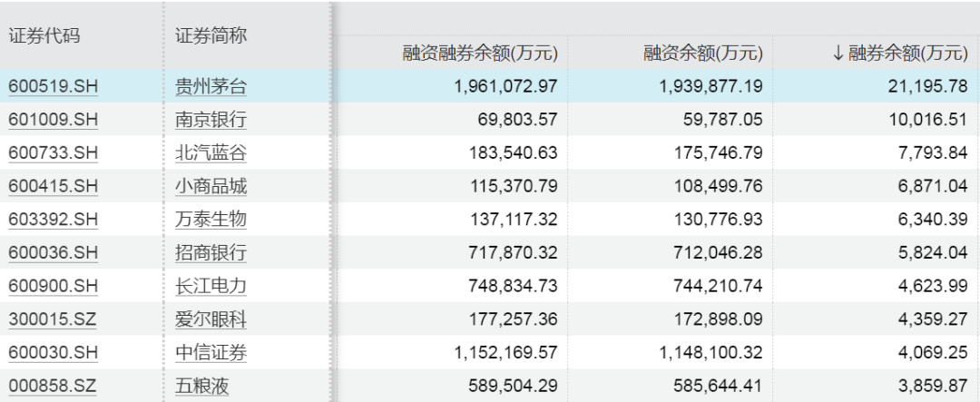The image size is (980, 402).
Task: Select the 证券代码 column header
Action: point(44,36)
